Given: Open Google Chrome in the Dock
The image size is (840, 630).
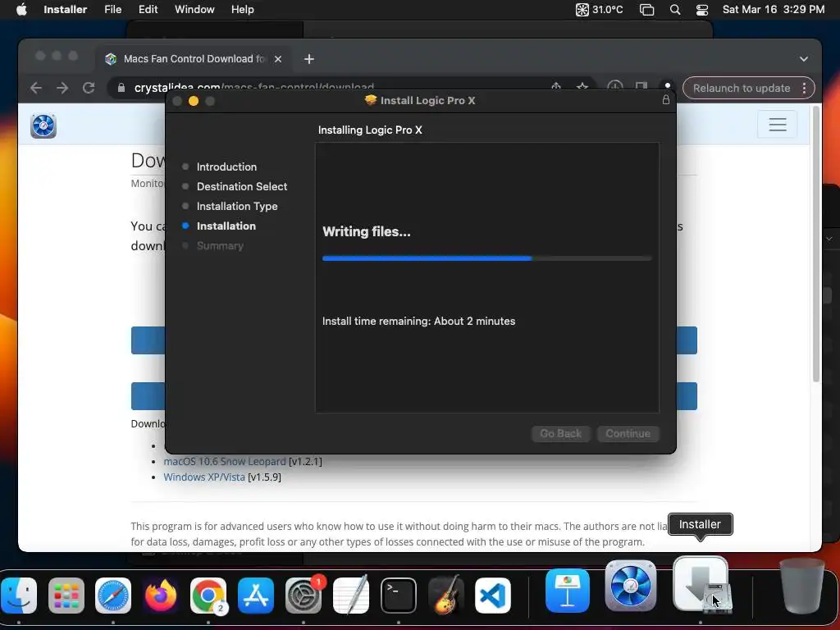Looking at the screenshot, I should (208, 596).
